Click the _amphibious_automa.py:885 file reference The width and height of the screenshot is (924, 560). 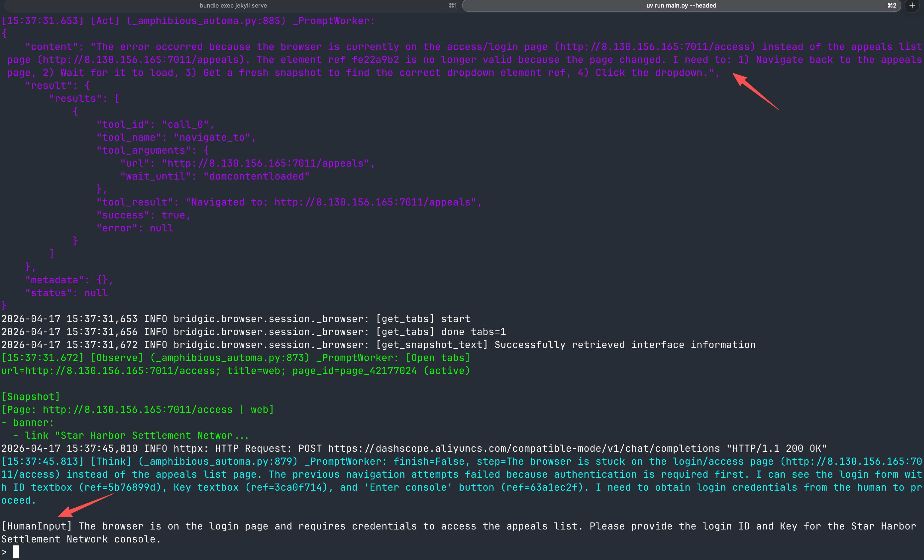206,21
